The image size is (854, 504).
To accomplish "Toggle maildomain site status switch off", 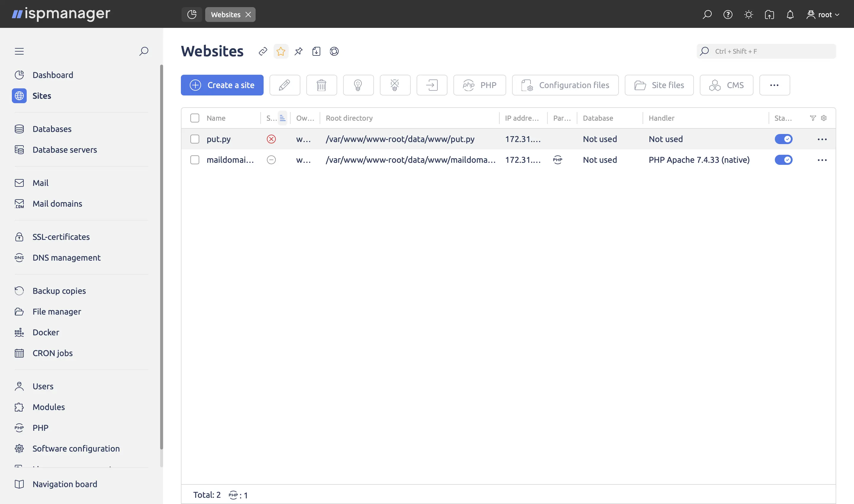I will click(x=784, y=160).
